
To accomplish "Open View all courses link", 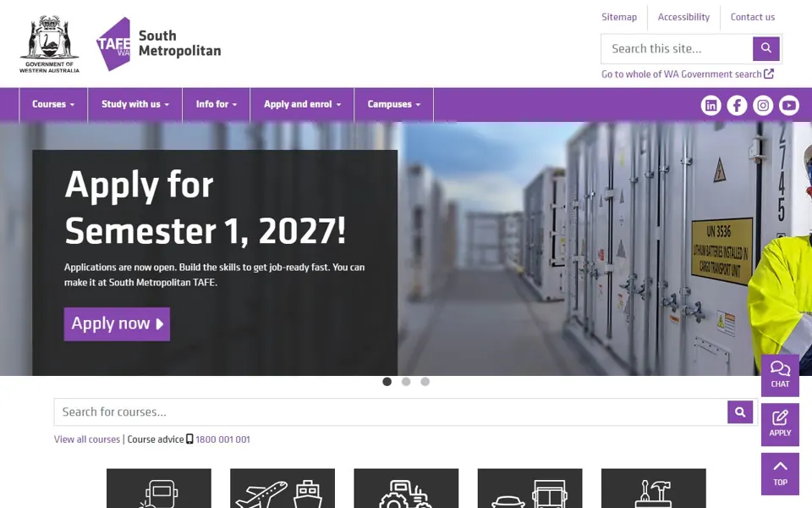I will pyautogui.click(x=87, y=439).
